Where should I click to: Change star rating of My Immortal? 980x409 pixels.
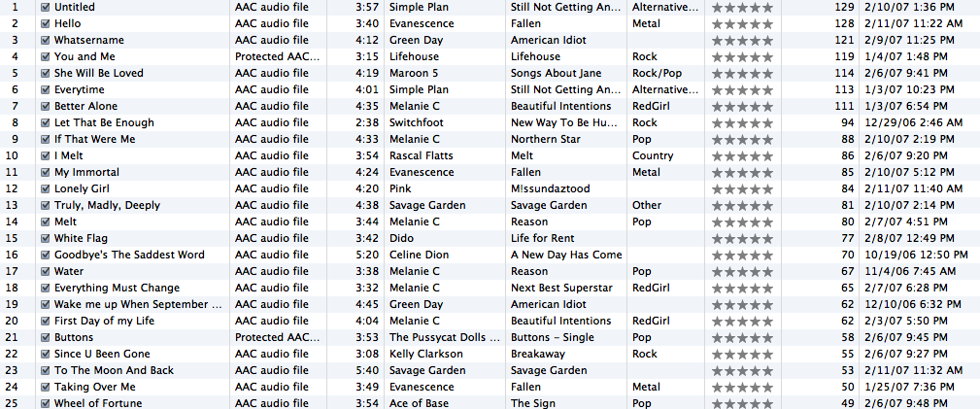[742, 173]
